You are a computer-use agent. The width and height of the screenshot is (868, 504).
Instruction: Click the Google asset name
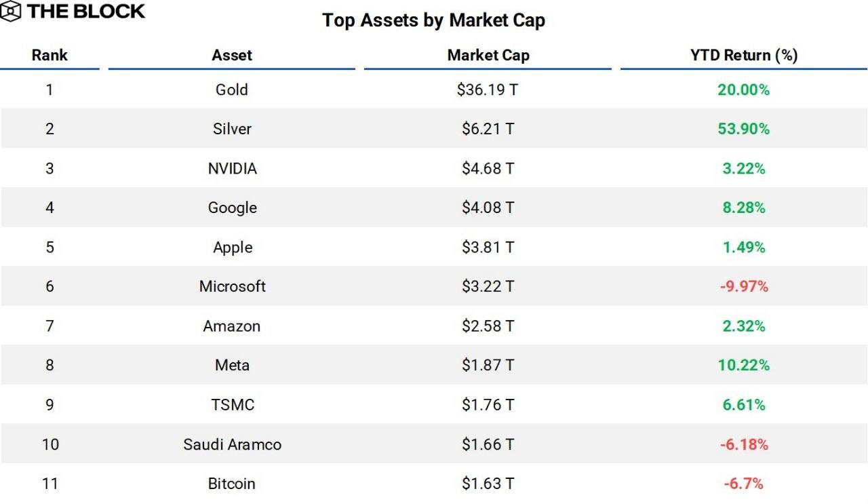(x=232, y=208)
